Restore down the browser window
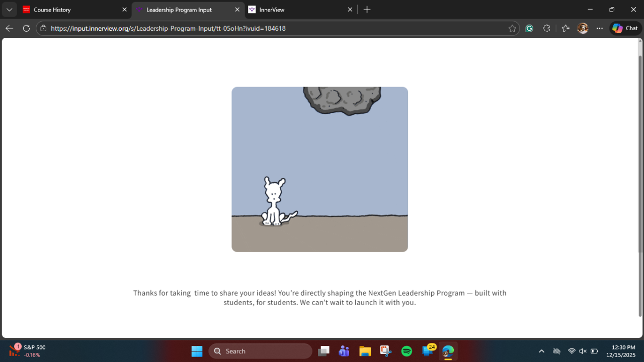This screenshot has height=362, width=644. click(x=612, y=10)
